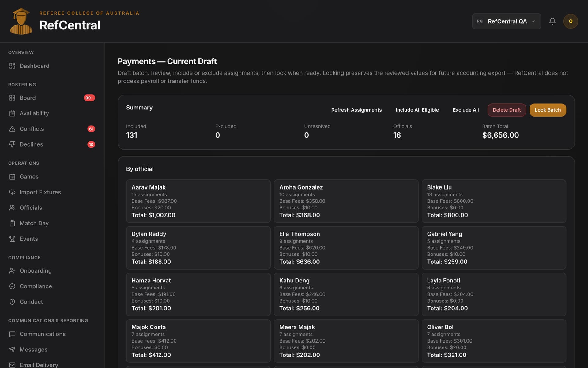Open the Games section
The image size is (588, 368).
[x=52, y=177]
